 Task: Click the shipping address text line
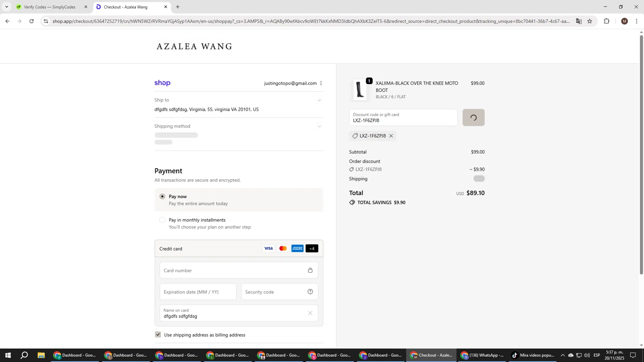207,109
